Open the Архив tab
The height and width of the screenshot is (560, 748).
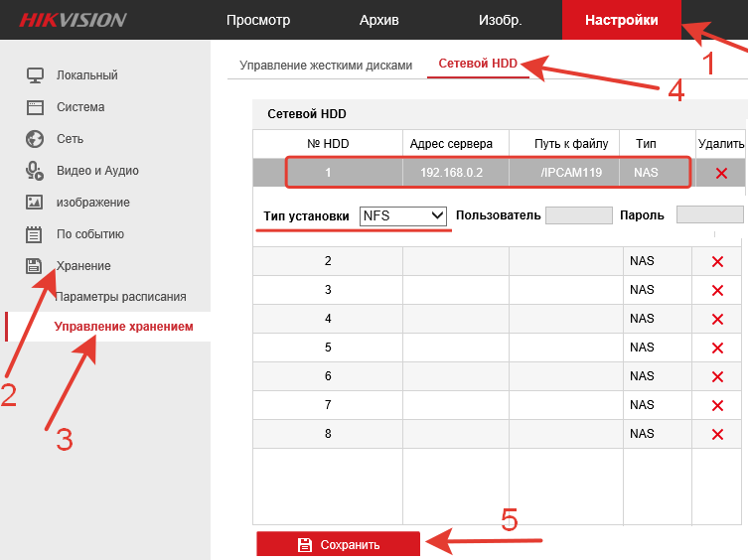coord(379,20)
